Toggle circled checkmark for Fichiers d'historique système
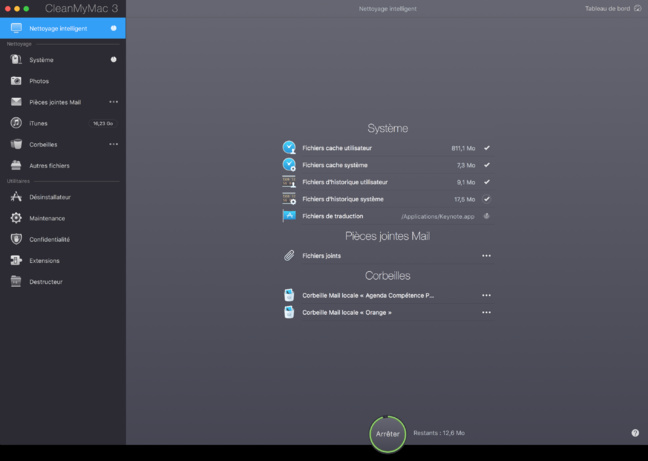The height and width of the screenshot is (461, 648). (x=487, y=199)
